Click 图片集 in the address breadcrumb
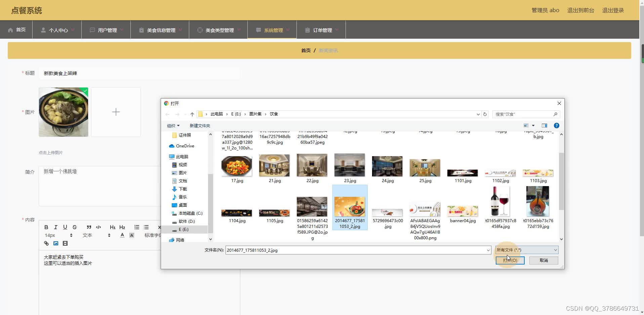 pyautogui.click(x=255, y=114)
